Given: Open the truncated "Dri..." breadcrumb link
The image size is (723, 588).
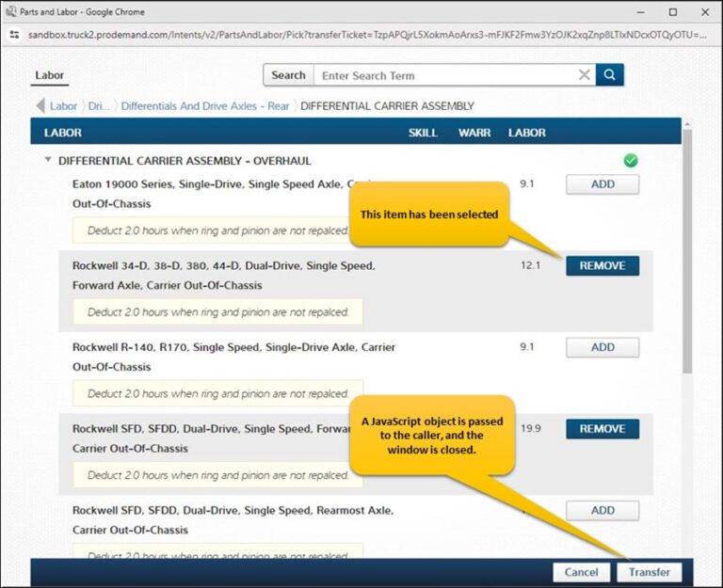Looking at the screenshot, I should [x=99, y=106].
